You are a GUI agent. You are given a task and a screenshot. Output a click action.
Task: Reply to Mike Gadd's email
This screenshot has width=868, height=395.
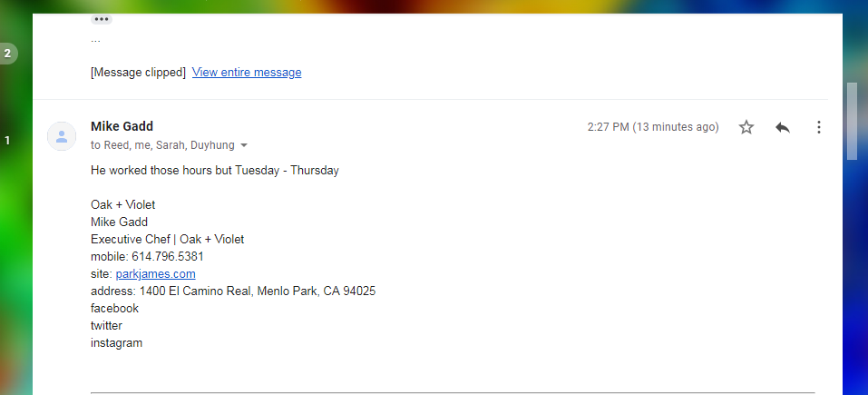click(783, 127)
